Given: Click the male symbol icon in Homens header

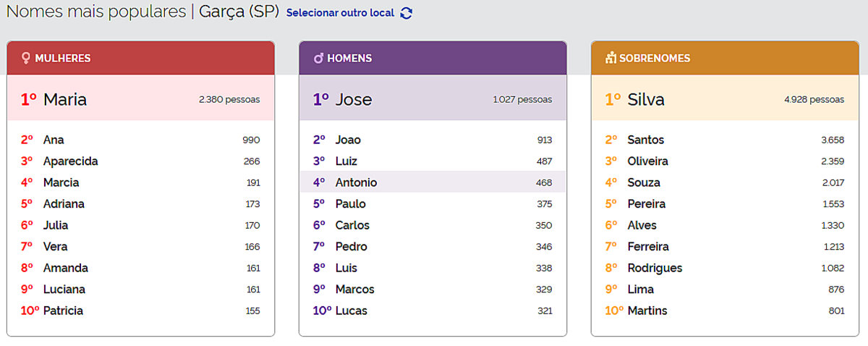Looking at the screenshot, I should (318, 58).
